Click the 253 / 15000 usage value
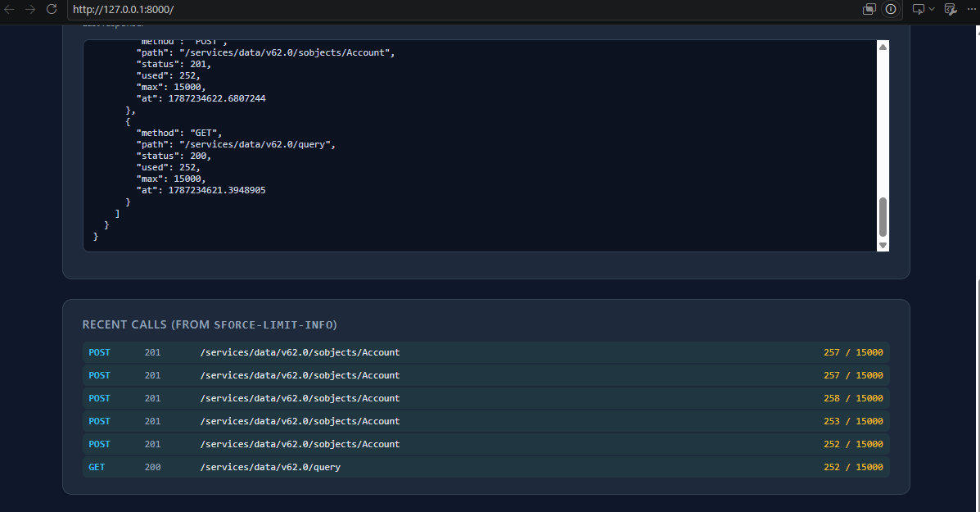980x512 pixels. pos(853,421)
